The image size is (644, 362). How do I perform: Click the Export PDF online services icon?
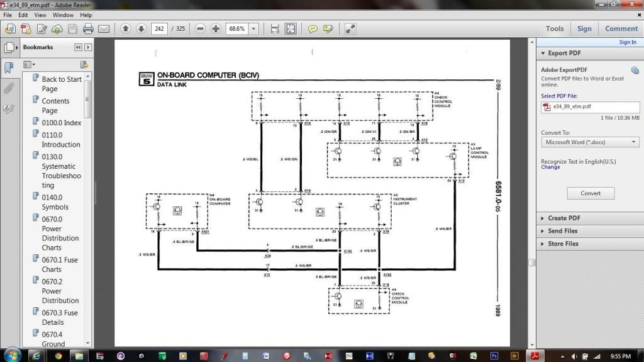pos(635,71)
